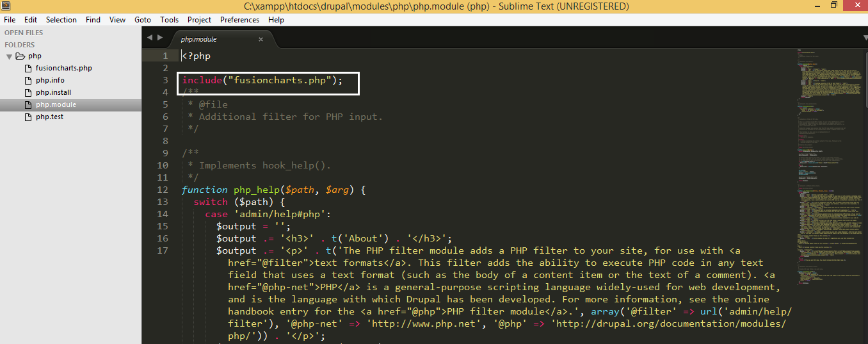This screenshot has height=344, width=868.
Task: Open the File menu
Action: [10, 20]
